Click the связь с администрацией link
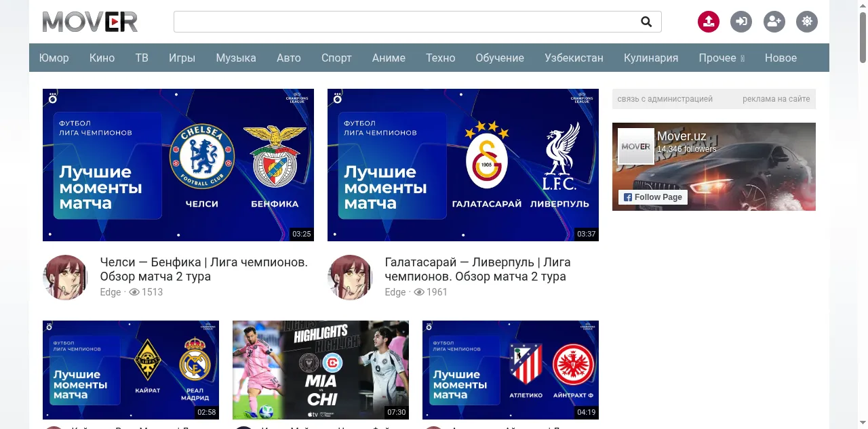The image size is (868, 429). [665, 99]
